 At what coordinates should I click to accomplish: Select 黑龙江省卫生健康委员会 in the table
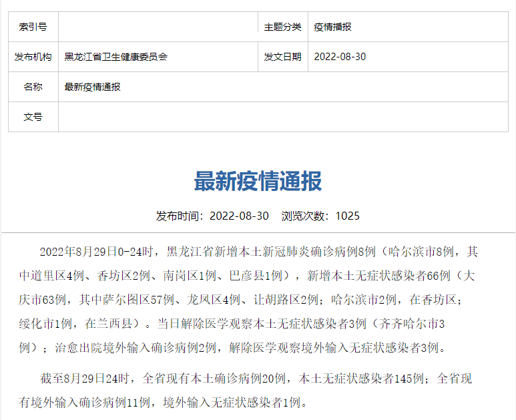[x=116, y=57]
